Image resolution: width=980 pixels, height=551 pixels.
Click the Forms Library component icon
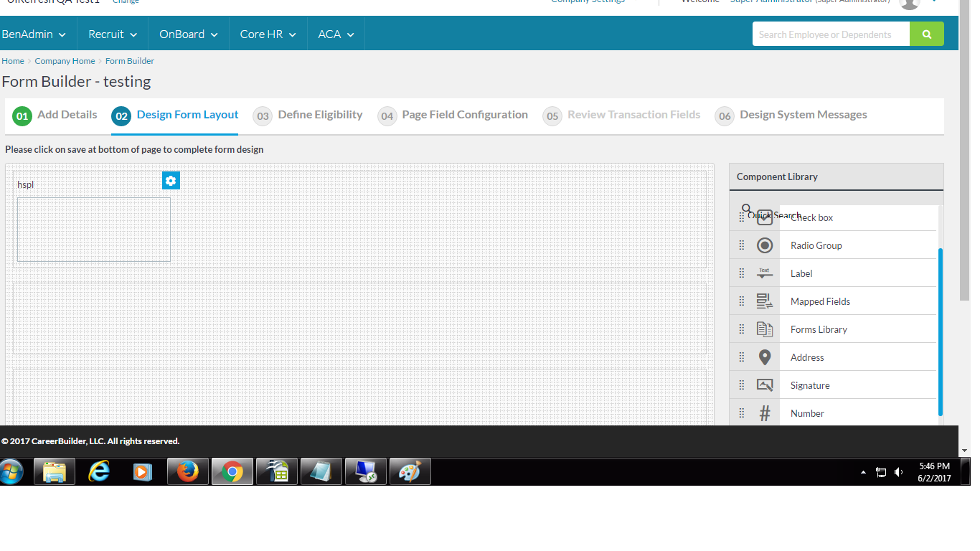click(765, 329)
